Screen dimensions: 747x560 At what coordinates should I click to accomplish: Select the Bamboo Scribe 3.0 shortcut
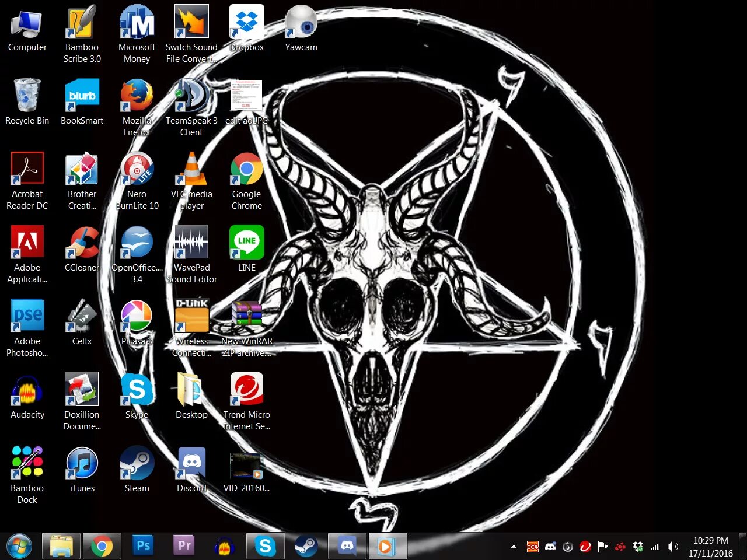click(x=82, y=34)
